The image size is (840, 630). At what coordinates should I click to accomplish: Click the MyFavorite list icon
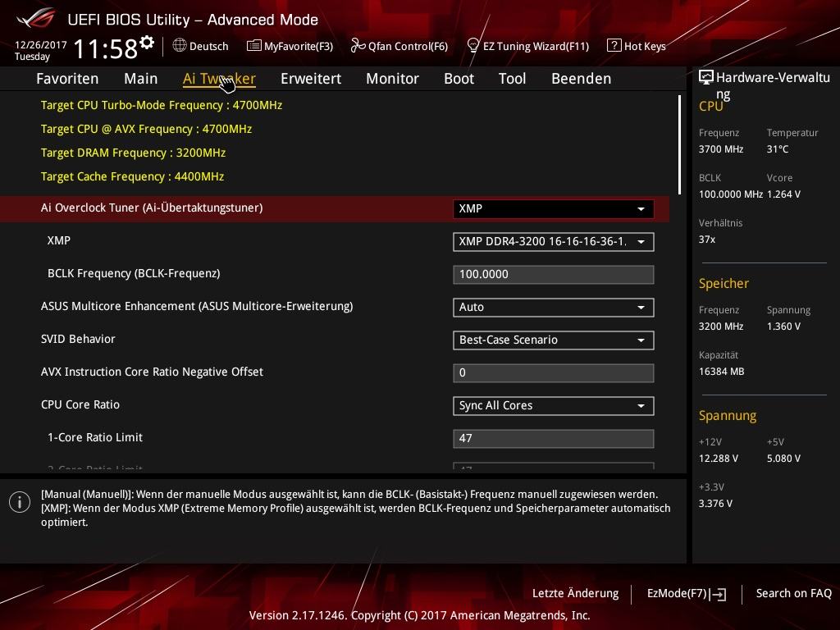coord(254,46)
